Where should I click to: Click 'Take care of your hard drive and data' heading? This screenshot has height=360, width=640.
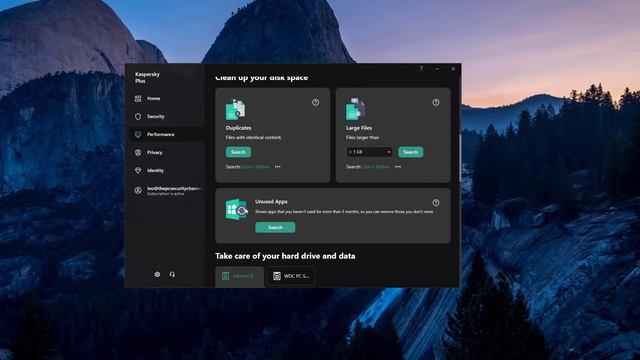point(285,256)
